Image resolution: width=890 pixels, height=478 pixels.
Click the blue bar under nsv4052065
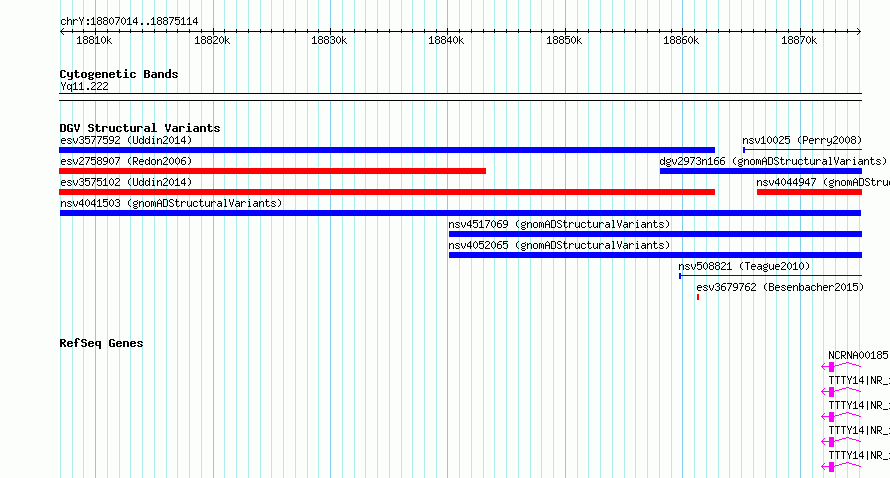655,255
